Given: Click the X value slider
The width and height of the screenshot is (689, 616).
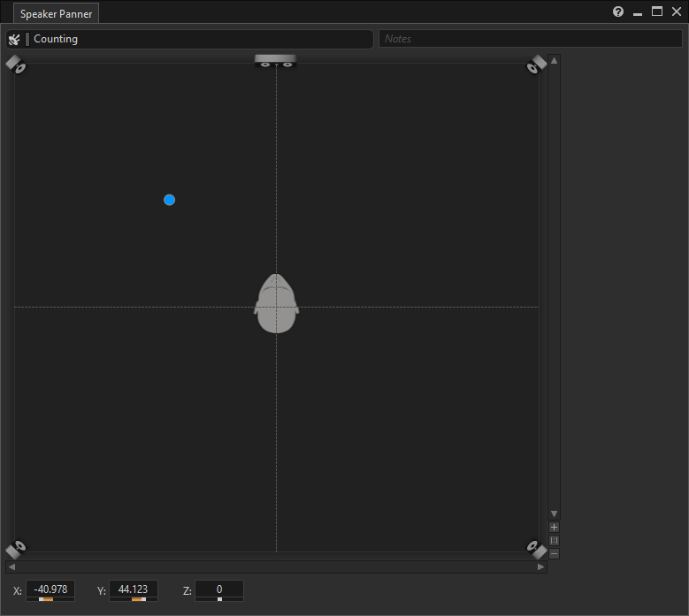Looking at the screenshot, I should [x=50, y=599].
